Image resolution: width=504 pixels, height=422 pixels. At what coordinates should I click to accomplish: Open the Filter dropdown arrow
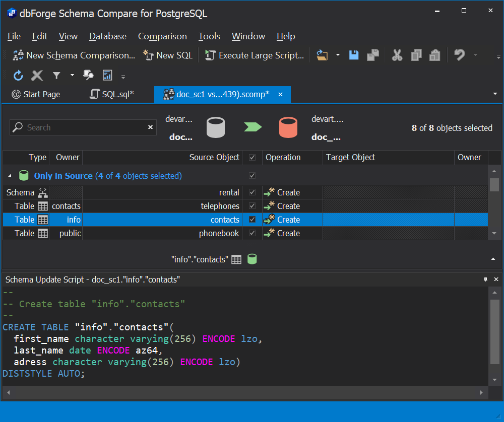72,76
